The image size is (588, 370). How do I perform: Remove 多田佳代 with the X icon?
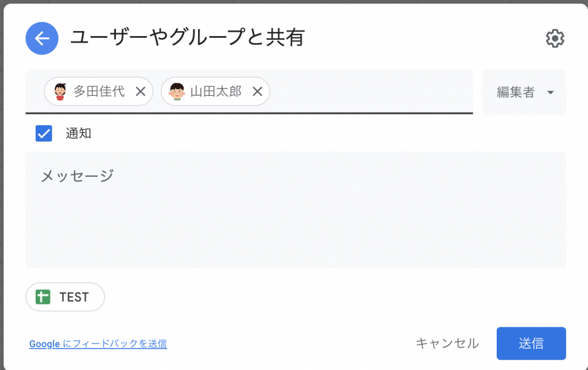(x=141, y=91)
